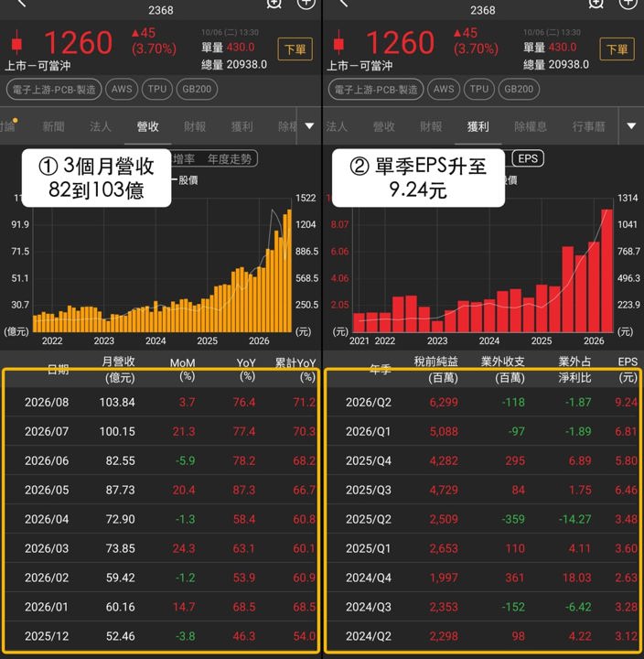Tap the 月營收 column header

(x=119, y=370)
